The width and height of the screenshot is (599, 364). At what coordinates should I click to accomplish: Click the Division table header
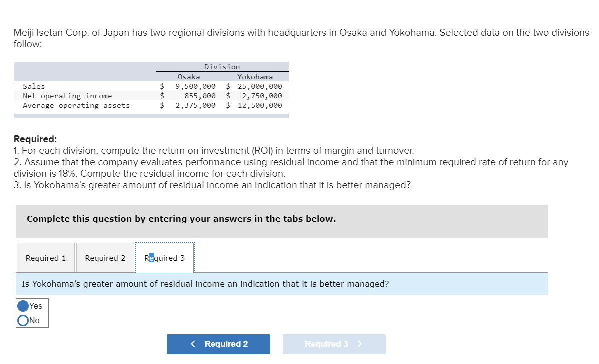pyautogui.click(x=222, y=66)
